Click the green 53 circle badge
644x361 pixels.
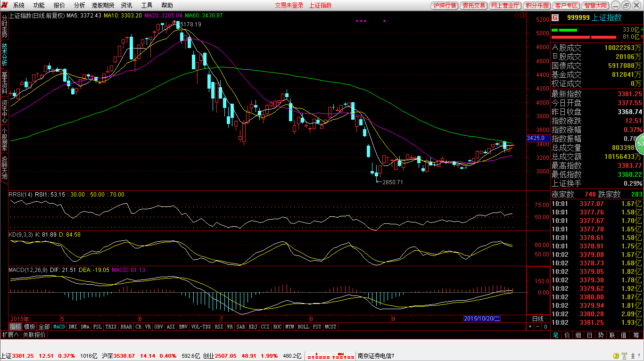click(x=640, y=143)
